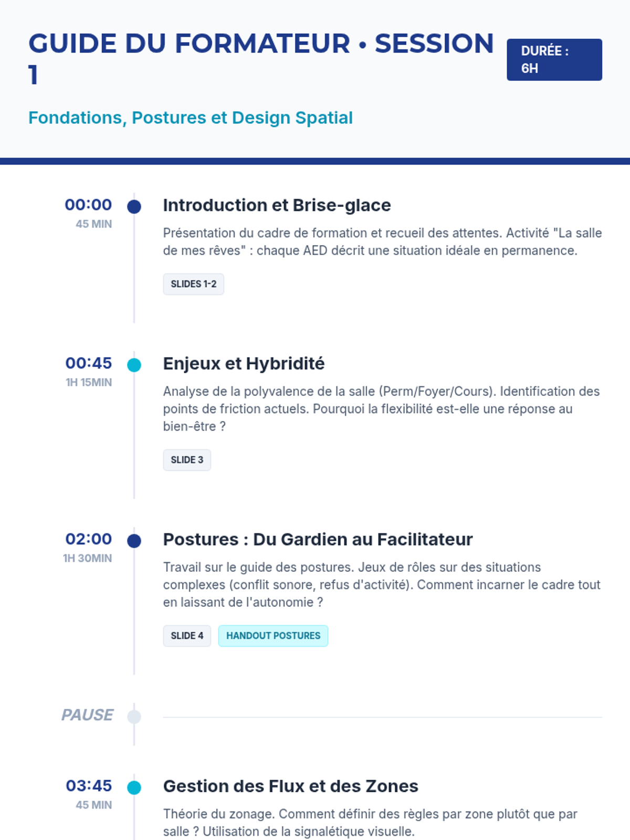Select the 02:00 timeline dot
This screenshot has height=840, width=630.
click(x=134, y=541)
